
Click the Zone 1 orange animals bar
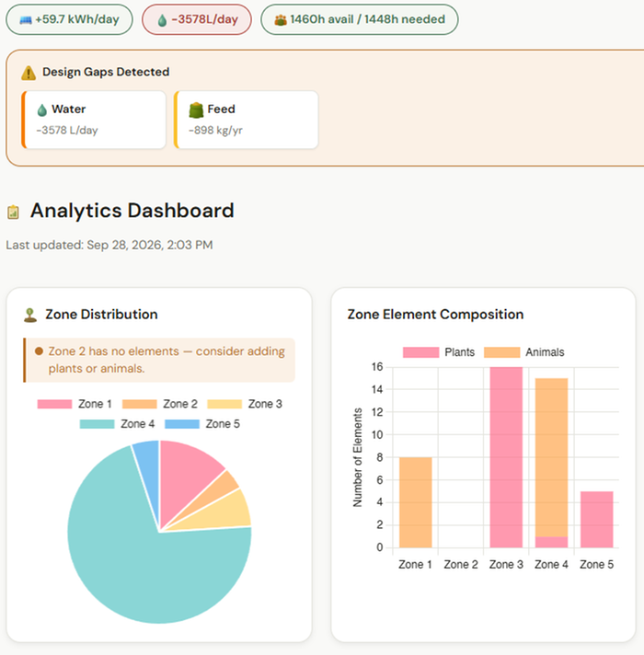coord(416,502)
